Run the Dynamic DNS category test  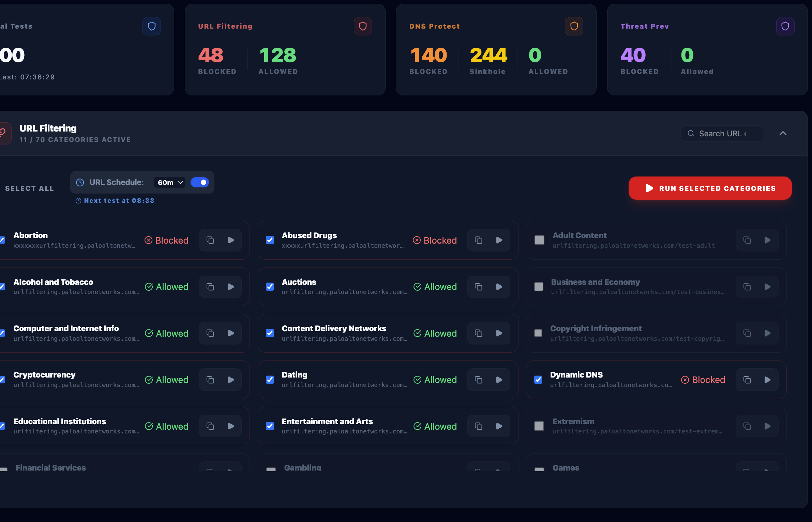pyautogui.click(x=768, y=380)
